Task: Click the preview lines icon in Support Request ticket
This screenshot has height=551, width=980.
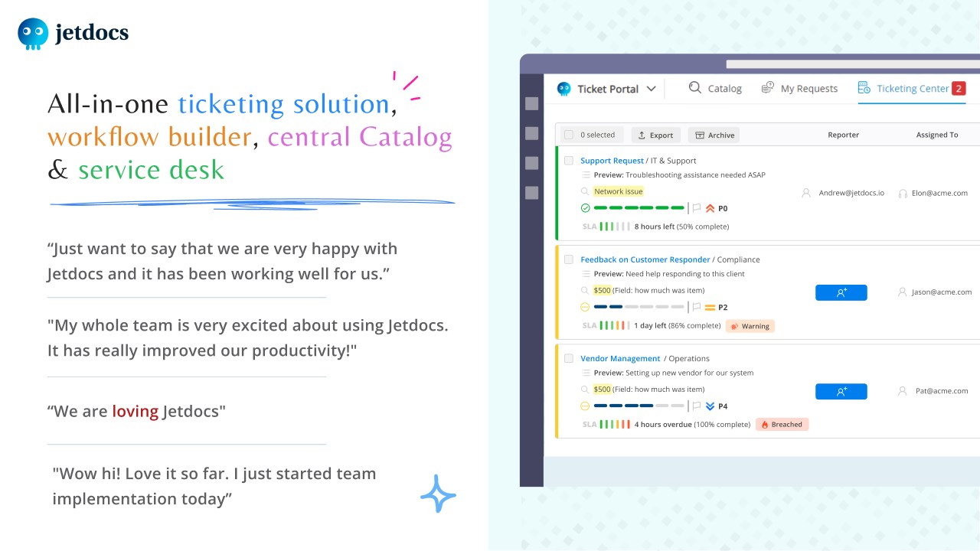Action: 586,175
